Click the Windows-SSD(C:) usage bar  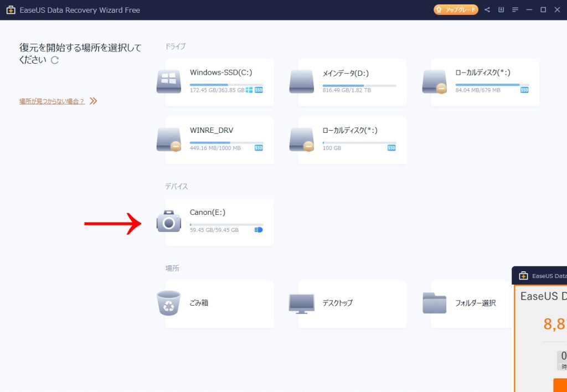226,85
